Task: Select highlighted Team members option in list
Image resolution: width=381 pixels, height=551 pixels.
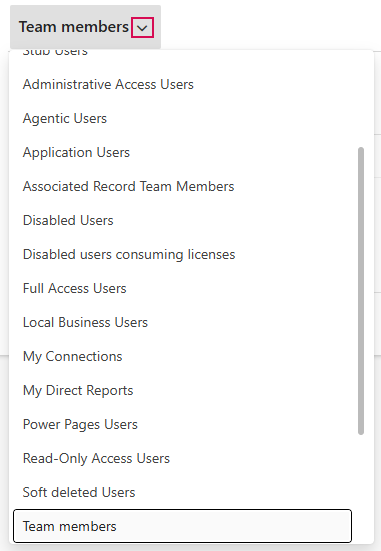Action: (x=182, y=526)
